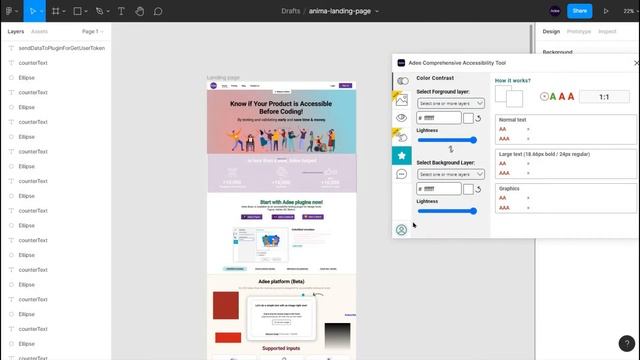This screenshot has height=360, width=640.
Task: Expand the Pen tool options arrow
Action: pyautogui.click(x=108, y=11)
